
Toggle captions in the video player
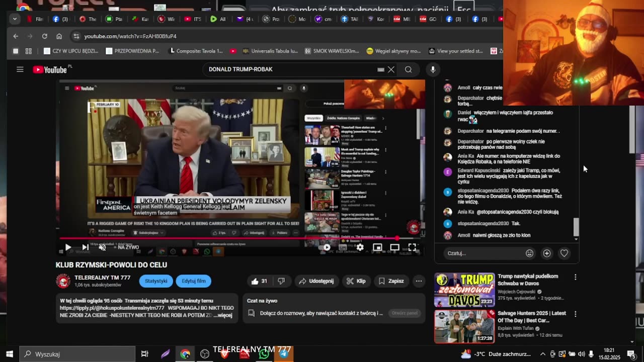tap(343, 247)
